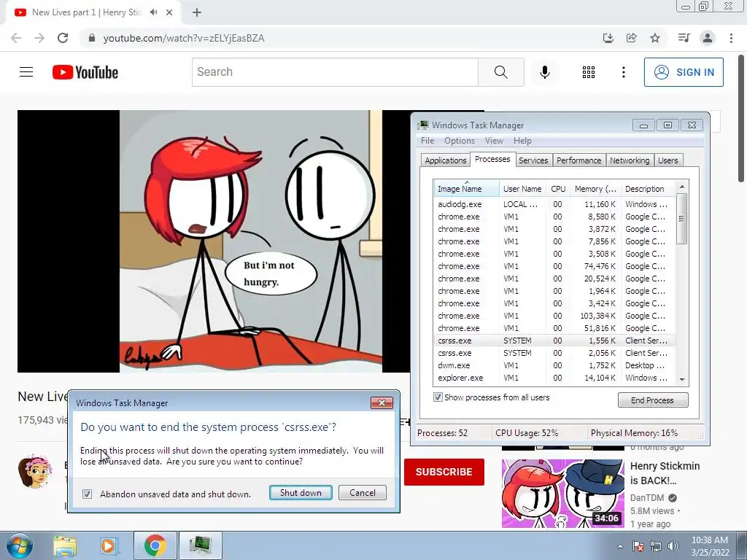Install app icon in address bar
The height and width of the screenshot is (560, 747).
point(608,38)
